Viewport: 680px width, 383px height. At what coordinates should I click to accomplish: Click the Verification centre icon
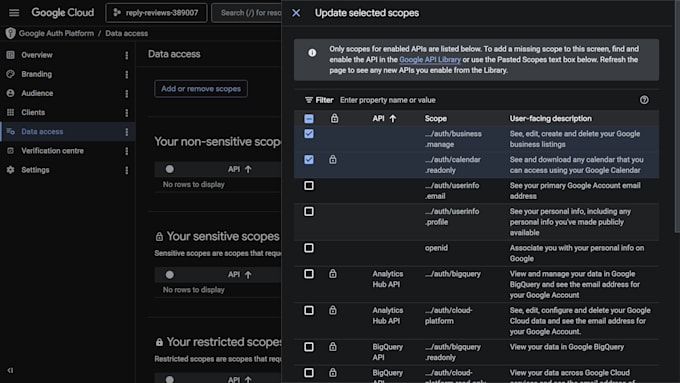(10, 151)
